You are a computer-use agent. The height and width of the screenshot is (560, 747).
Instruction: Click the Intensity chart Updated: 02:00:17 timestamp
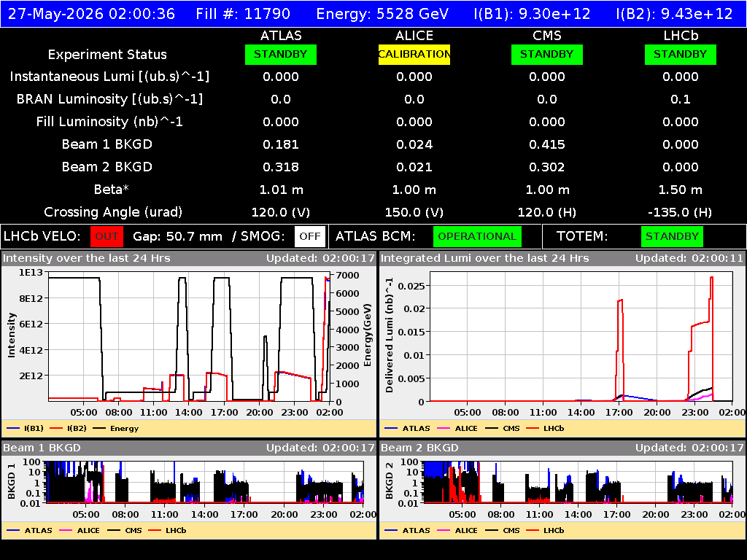[321, 259]
